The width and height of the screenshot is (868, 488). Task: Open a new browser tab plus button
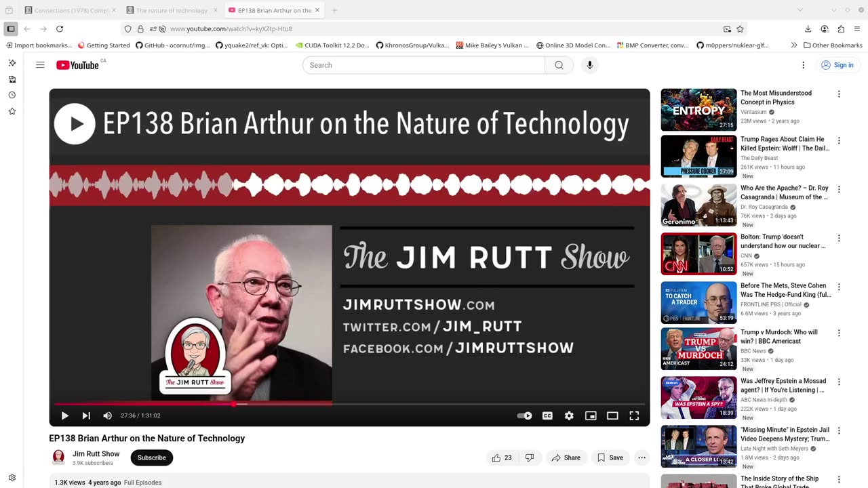[334, 10]
